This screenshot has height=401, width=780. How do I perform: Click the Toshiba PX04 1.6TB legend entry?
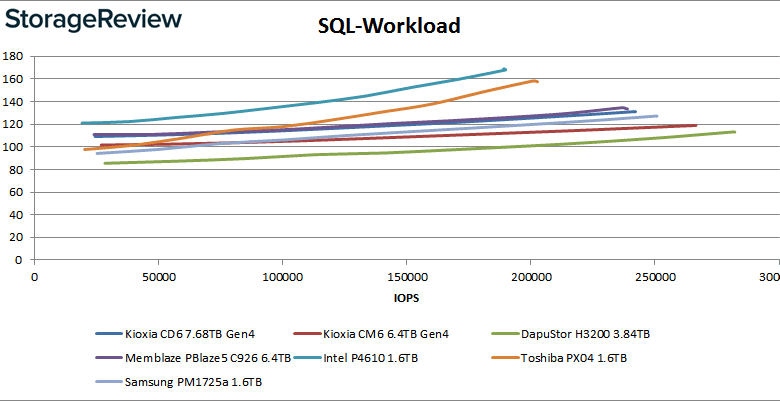[x=558, y=358]
